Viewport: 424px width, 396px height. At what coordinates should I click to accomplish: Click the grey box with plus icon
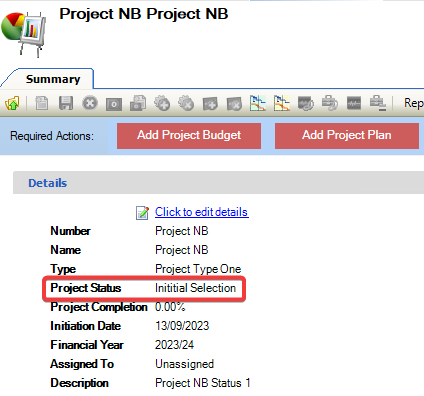pos(210,104)
